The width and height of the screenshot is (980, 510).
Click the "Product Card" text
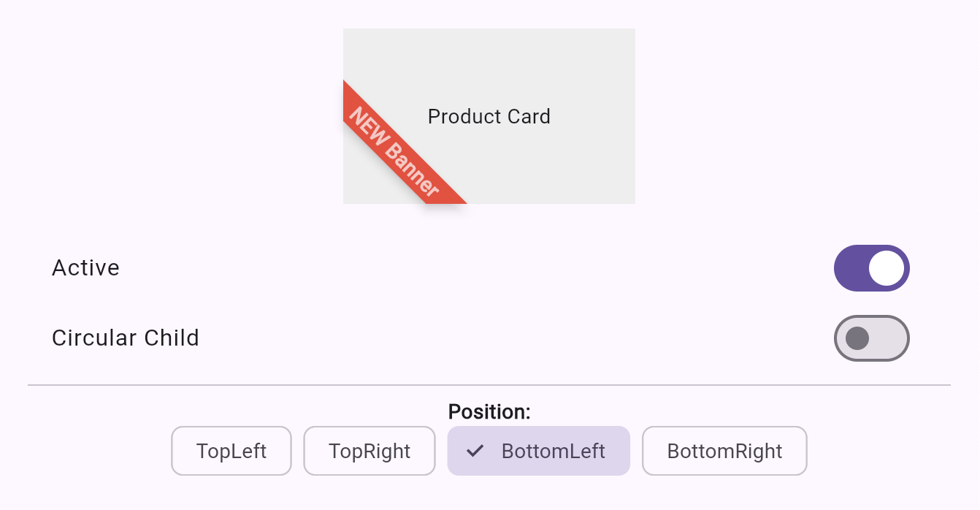click(x=489, y=117)
